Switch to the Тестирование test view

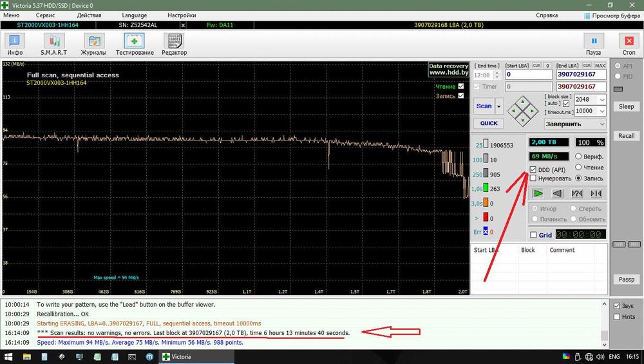(x=135, y=44)
